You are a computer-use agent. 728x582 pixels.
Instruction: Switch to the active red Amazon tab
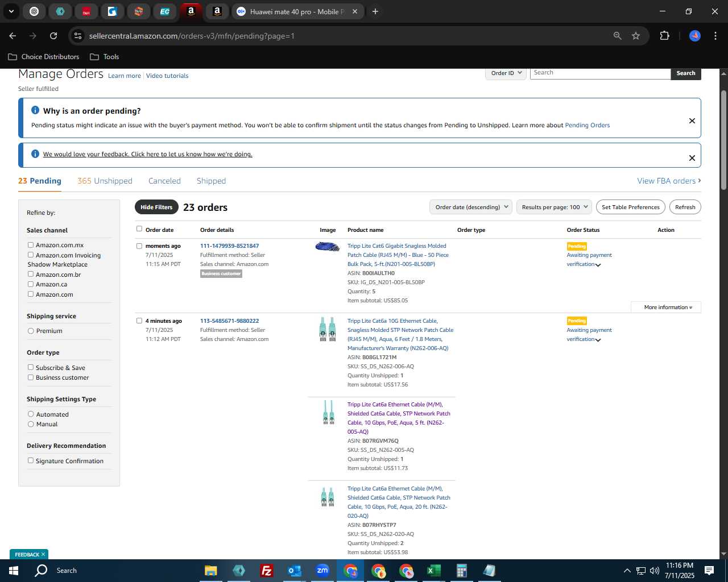tap(191, 11)
